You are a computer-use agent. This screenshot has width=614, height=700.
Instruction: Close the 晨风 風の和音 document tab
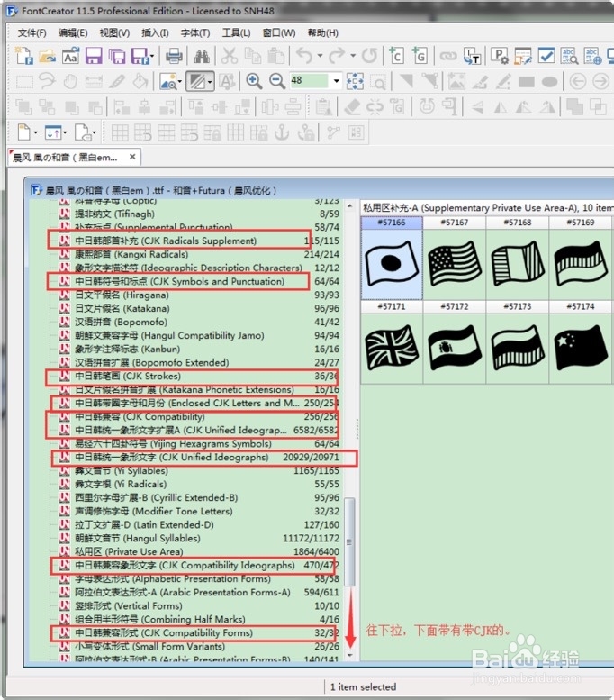click(x=132, y=157)
